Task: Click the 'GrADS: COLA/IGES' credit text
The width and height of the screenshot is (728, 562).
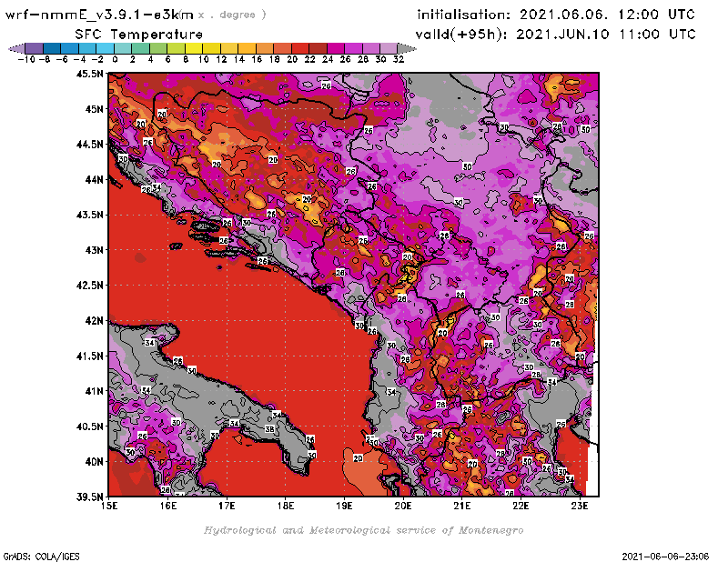Action: [41, 556]
